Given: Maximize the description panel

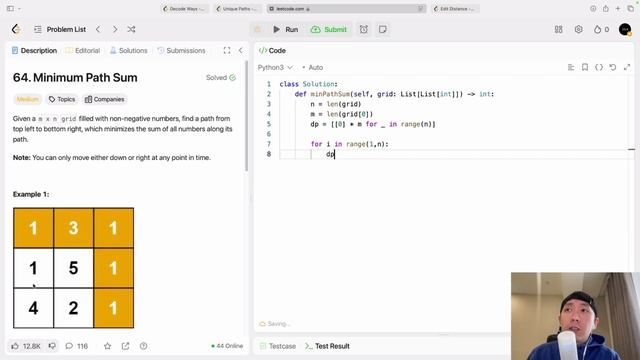Looking at the screenshot, I should tap(227, 51).
